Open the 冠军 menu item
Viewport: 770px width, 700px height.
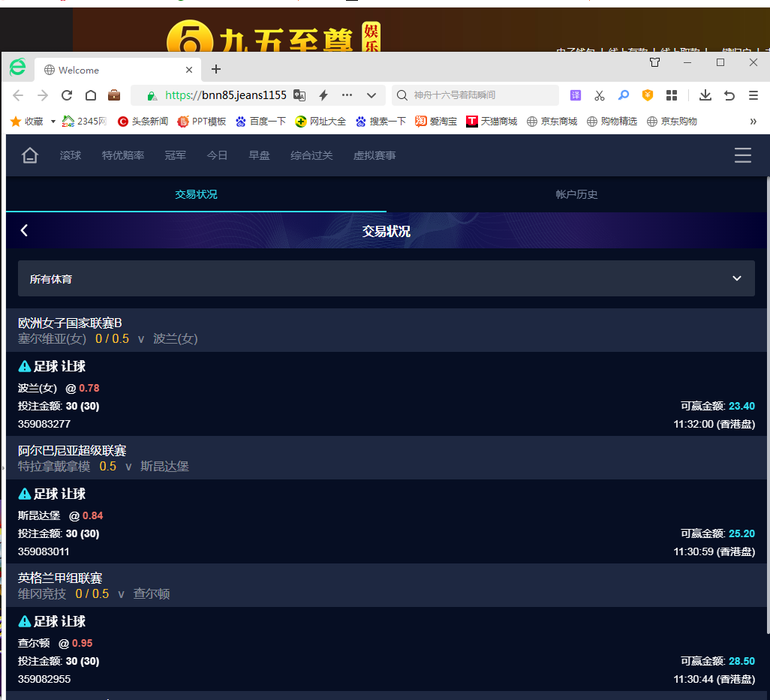pyautogui.click(x=176, y=155)
